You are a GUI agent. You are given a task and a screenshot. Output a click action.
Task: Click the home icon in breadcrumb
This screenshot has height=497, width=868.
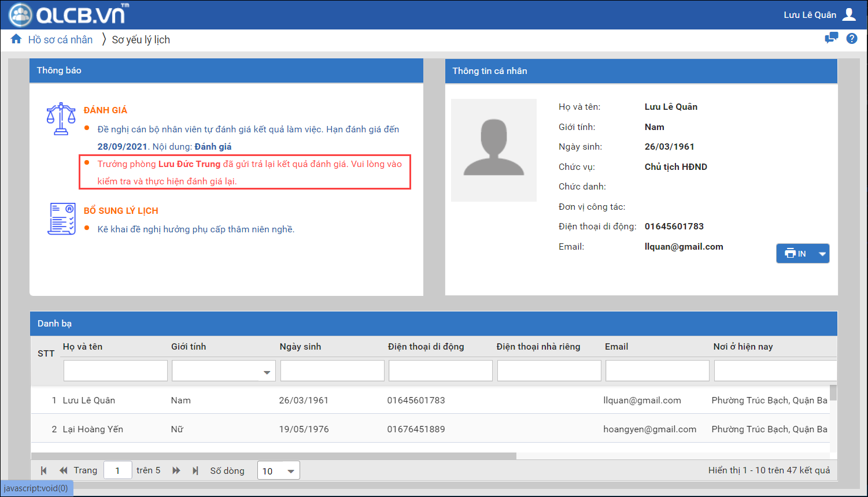coord(16,39)
